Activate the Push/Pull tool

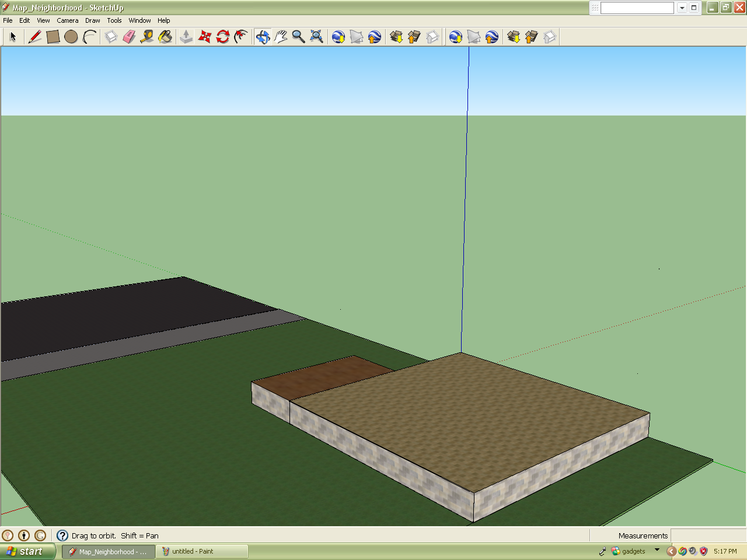[186, 37]
